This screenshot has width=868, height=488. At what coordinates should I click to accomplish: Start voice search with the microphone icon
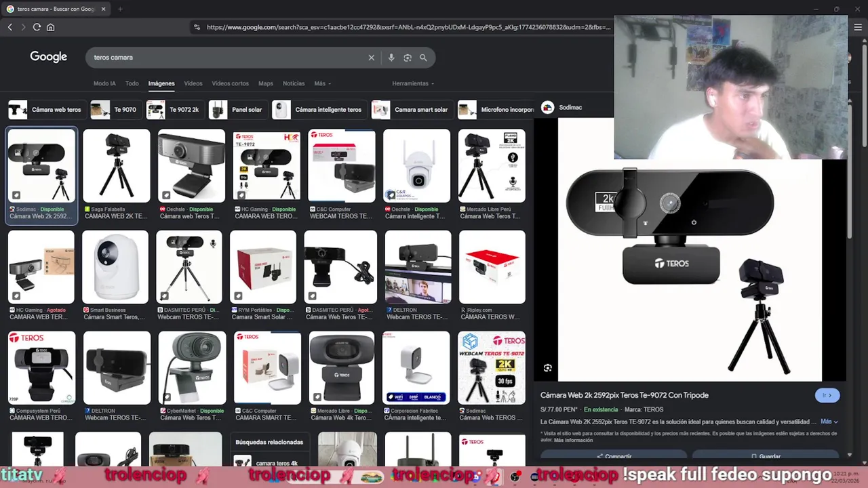(391, 58)
